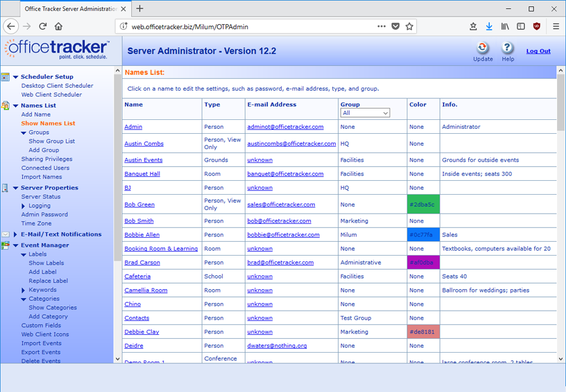The image size is (566, 392).
Task: Reload the page with the refresh icon
Action: [x=43, y=27]
